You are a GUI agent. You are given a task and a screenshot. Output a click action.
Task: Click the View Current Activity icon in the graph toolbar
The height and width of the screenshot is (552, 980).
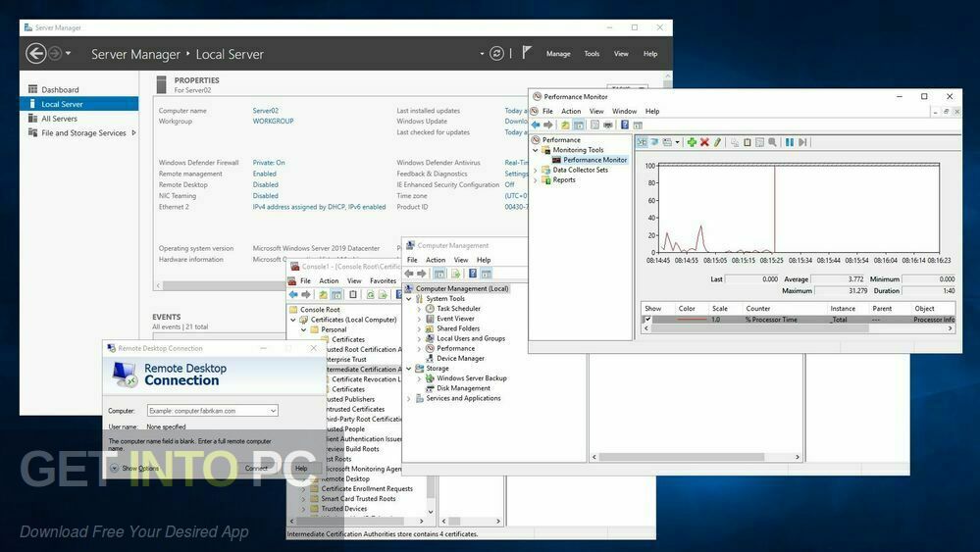tap(642, 142)
